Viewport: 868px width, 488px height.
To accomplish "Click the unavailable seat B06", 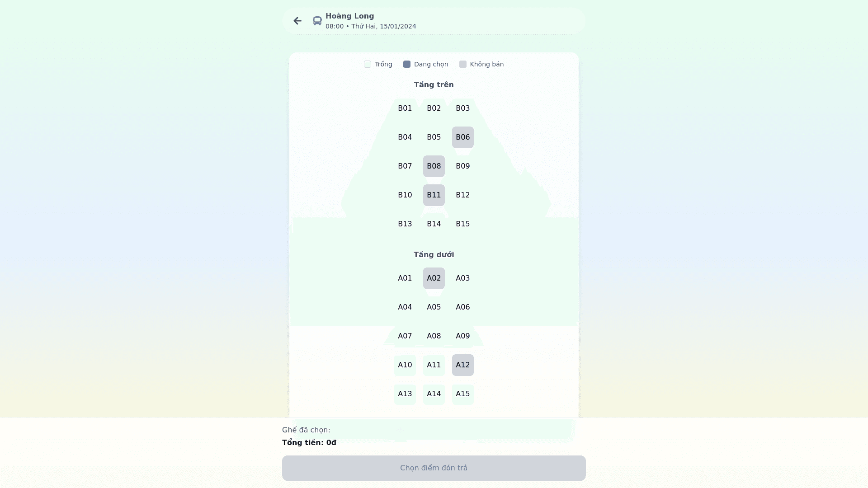I will [x=462, y=137].
